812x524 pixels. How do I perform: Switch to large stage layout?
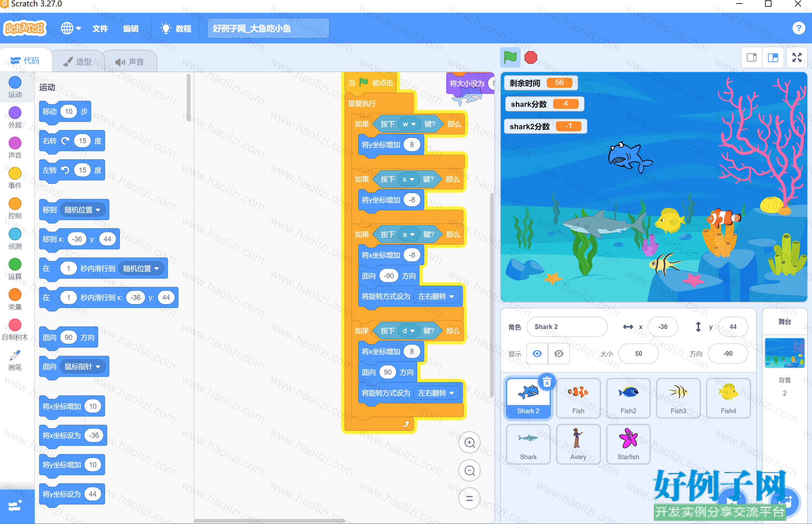coord(773,57)
